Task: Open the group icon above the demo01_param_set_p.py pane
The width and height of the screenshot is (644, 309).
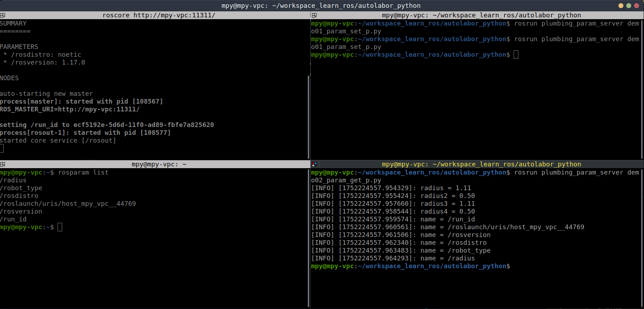Action: [314, 15]
